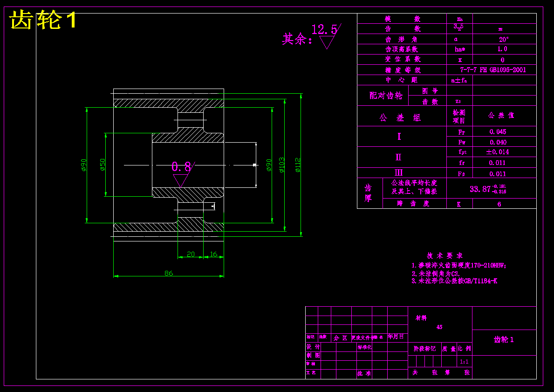Click the '齿厚' cell
554x392 pixels.
click(368, 193)
